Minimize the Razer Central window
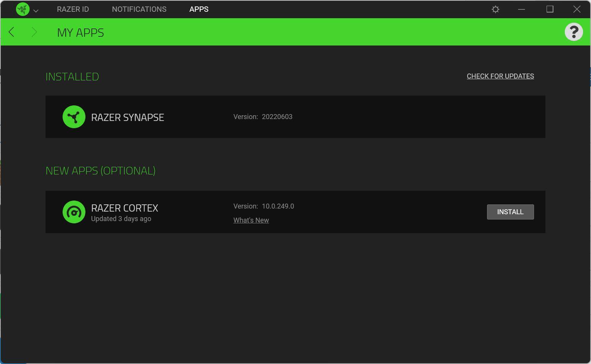591x364 pixels. coord(522,9)
